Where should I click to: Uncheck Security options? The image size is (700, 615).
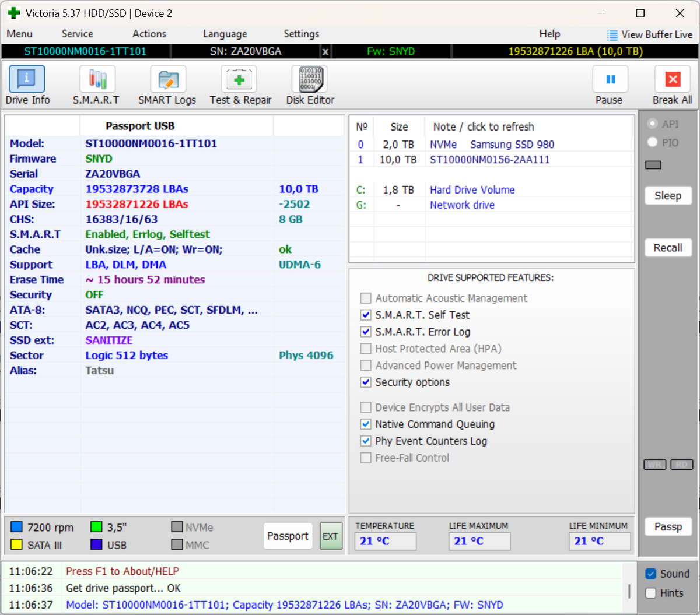(x=366, y=382)
